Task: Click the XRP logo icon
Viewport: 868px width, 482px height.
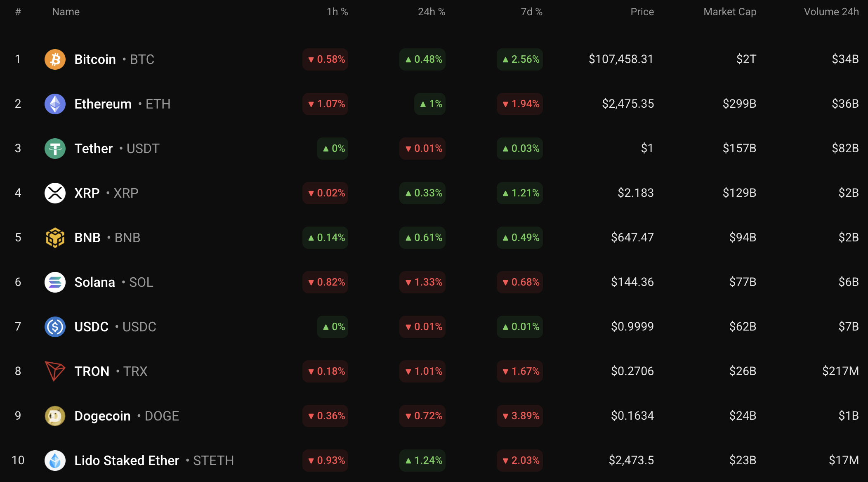Action: pos(55,193)
